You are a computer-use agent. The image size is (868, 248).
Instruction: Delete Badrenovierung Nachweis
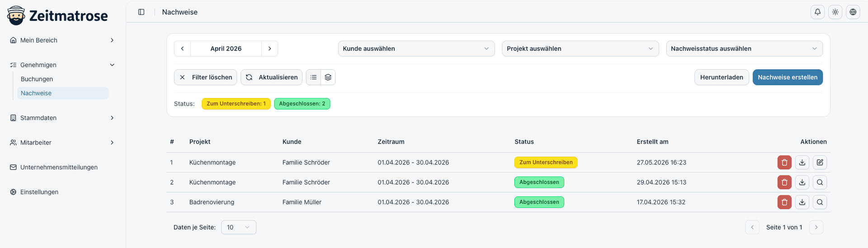784,202
